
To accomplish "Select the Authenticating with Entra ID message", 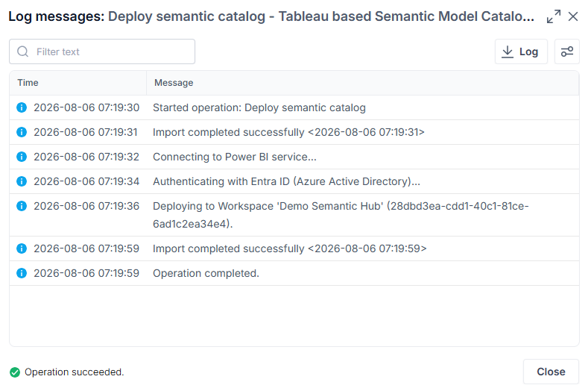I will pos(286,181).
